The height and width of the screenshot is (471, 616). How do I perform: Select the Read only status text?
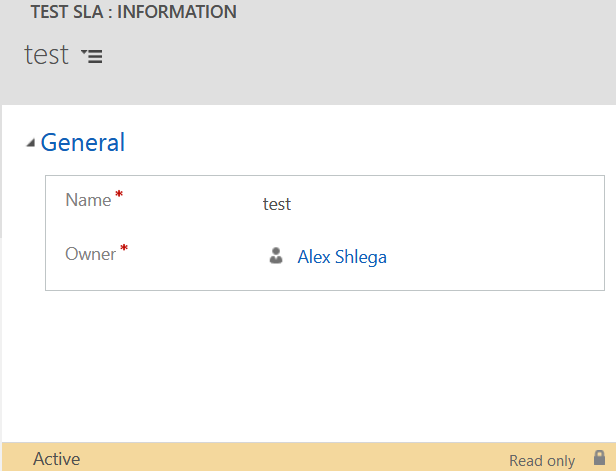click(x=542, y=460)
